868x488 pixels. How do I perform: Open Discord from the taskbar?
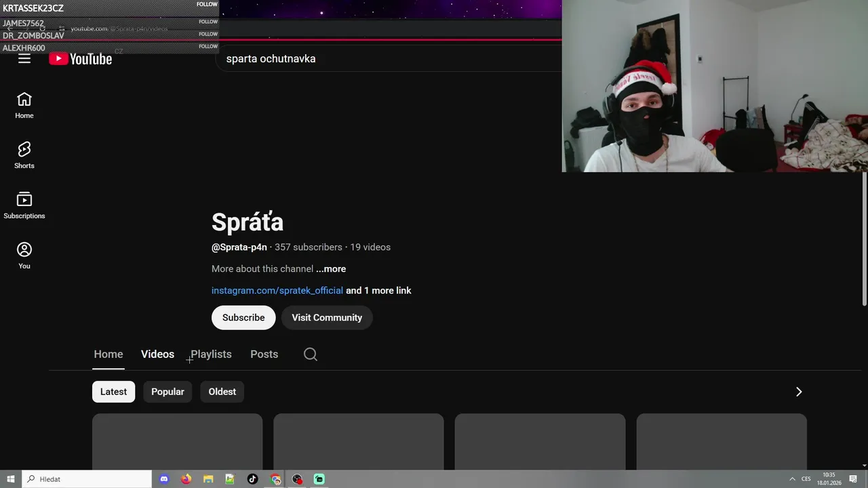tap(163, 479)
